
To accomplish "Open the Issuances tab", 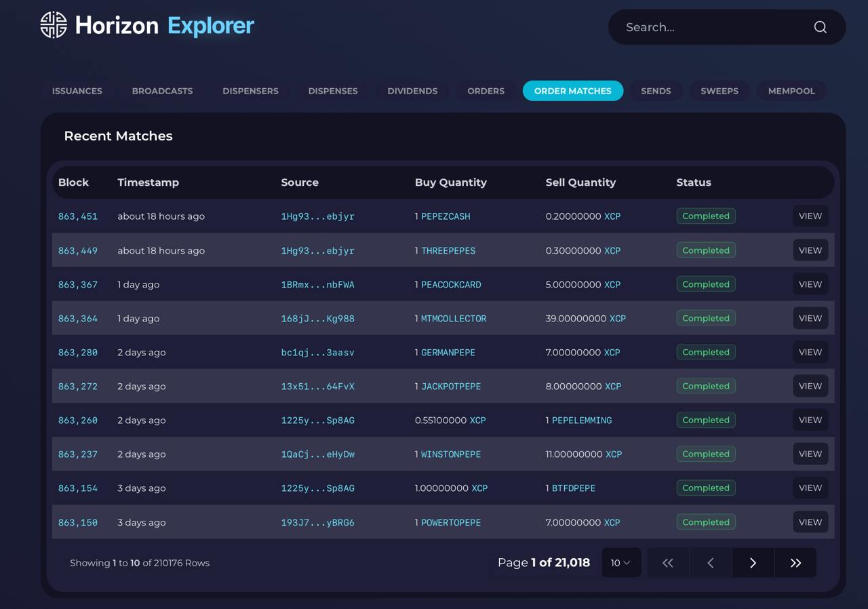I will (77, 91).
